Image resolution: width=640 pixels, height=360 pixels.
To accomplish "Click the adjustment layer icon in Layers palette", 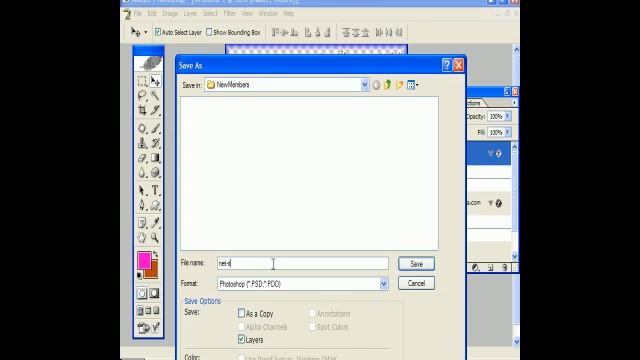I will 476,268.
